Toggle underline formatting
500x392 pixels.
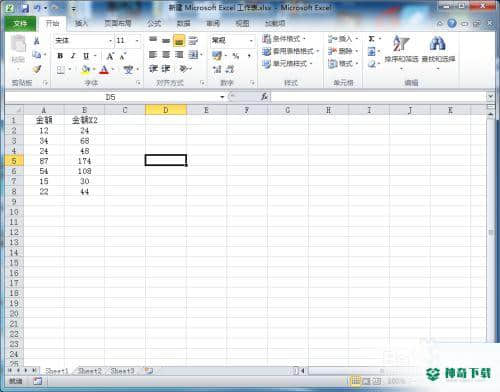86,56
